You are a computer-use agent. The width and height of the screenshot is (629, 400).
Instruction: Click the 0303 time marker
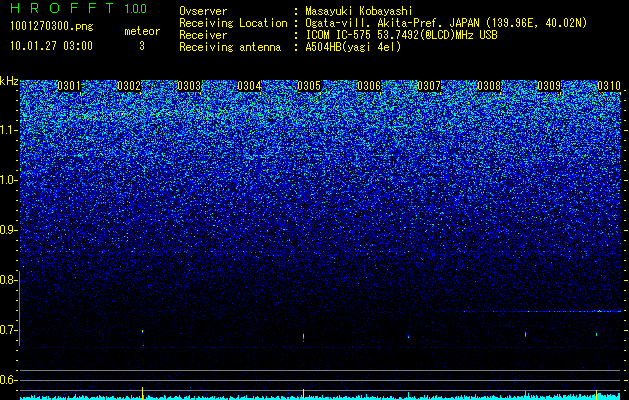[x=189, y=86]
